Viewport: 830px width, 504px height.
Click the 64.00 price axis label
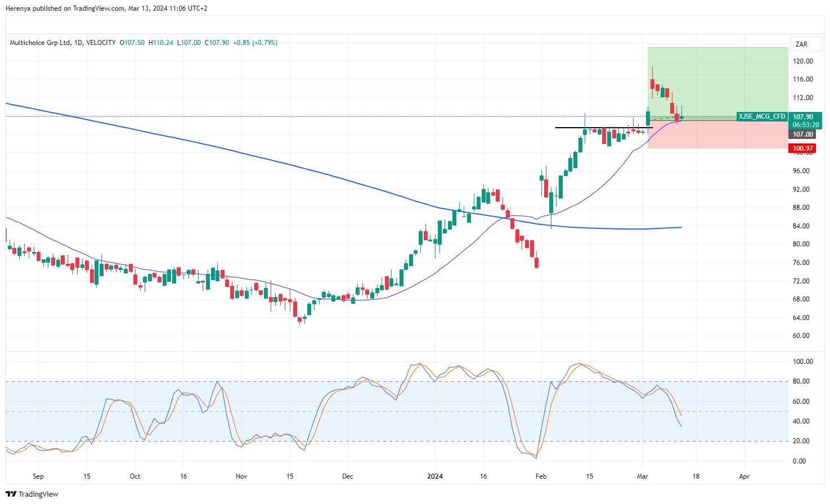coord(801,318)
